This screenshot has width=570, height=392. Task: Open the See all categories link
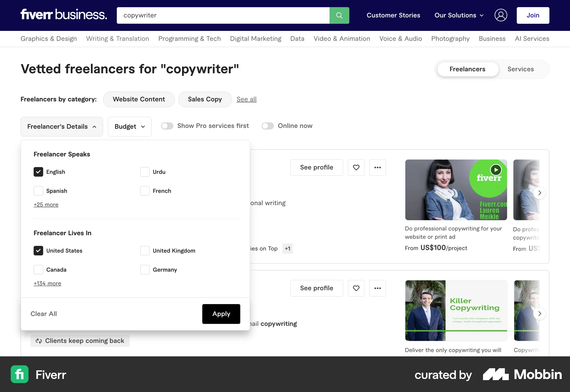coord(246,99)
